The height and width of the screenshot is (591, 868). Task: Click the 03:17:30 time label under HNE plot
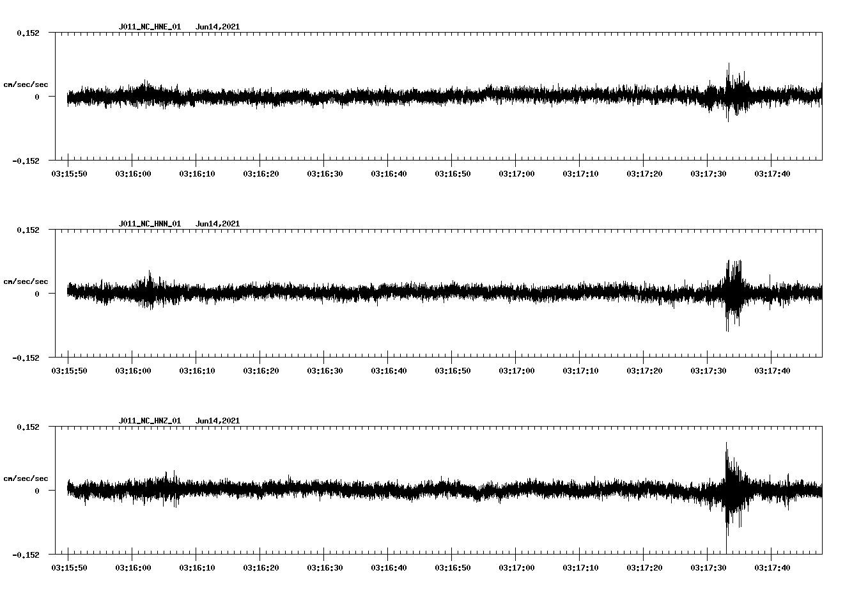(708, 173)
